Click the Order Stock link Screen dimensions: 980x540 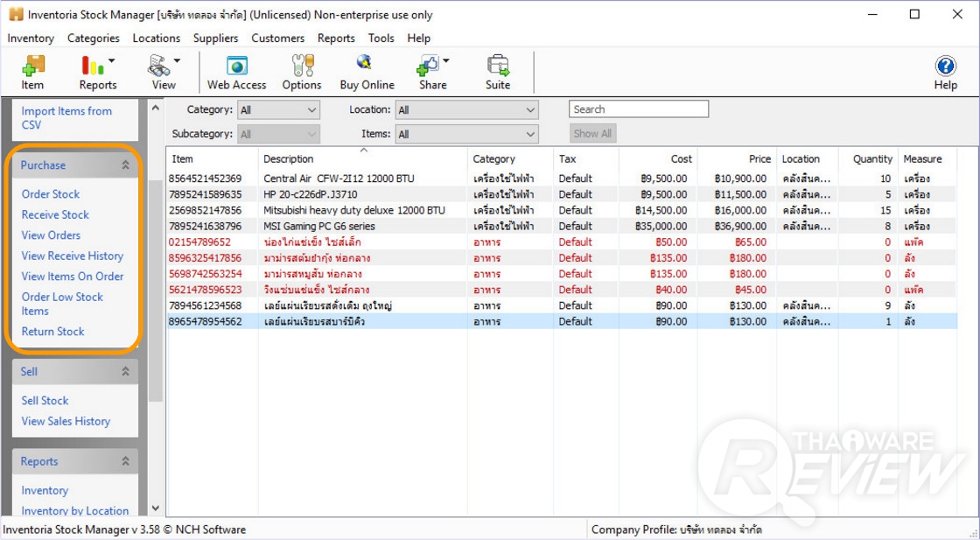[x=51, y=194]
